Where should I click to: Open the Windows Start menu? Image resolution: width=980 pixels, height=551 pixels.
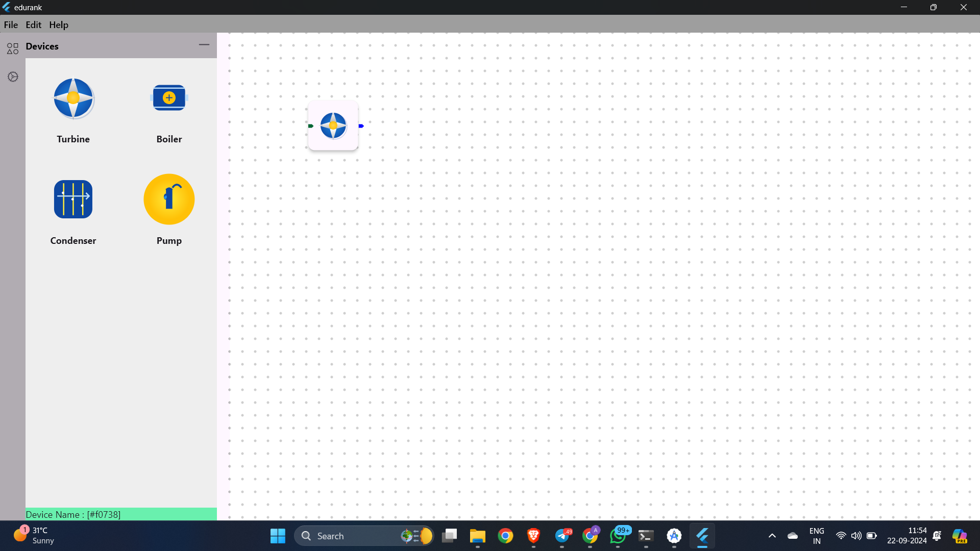pos(278,536)
